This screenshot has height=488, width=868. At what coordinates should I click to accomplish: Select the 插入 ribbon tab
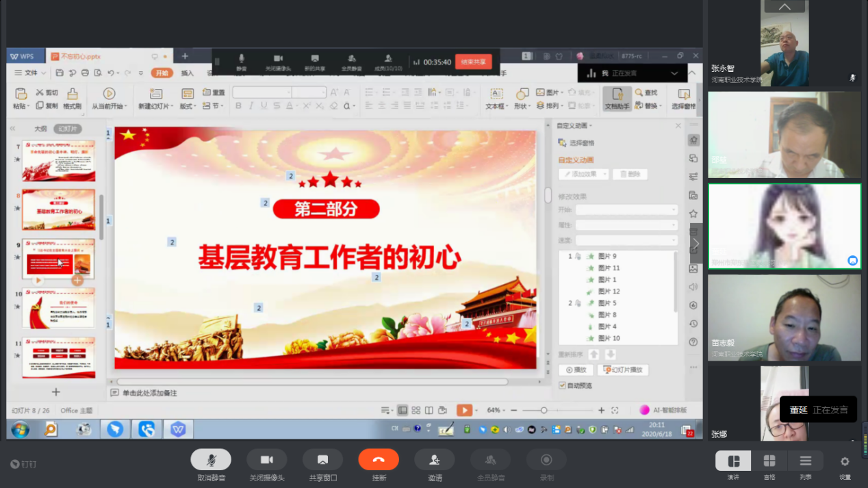(188, 73)
